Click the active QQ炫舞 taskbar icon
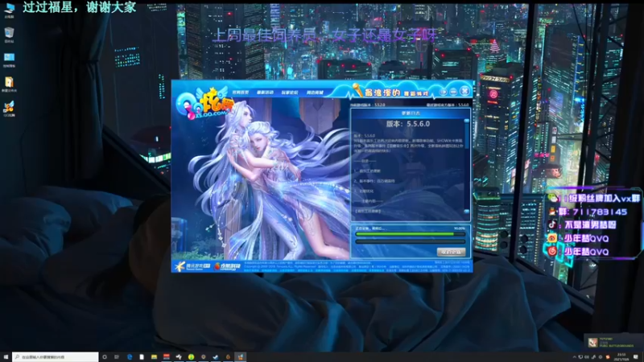Image resolution: width=644 pixels, height=362 pixels. point(240,357)
